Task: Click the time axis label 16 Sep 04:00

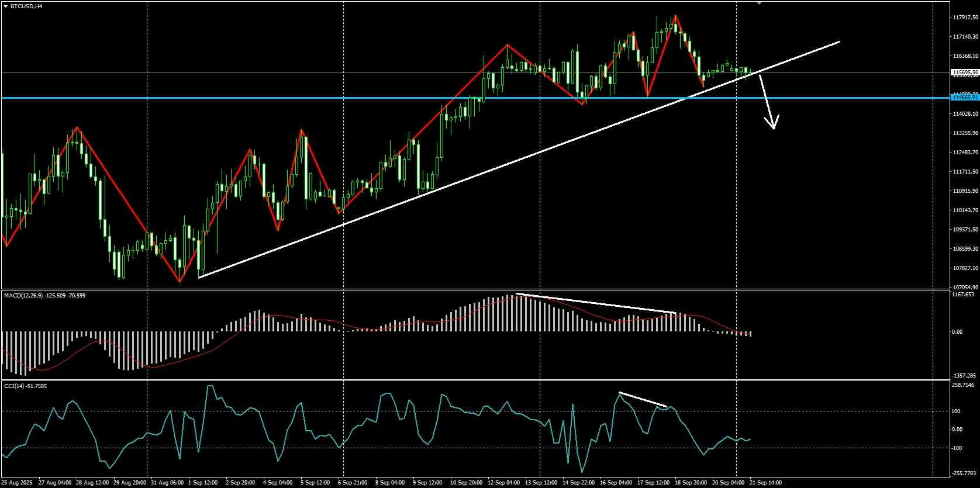Action: 615,483
